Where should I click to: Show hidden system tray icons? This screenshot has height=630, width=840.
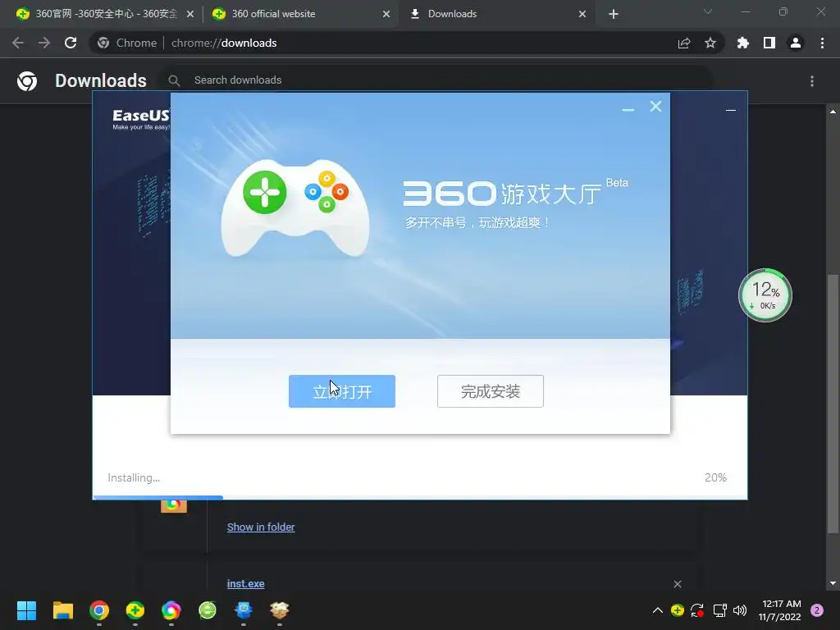pyautogui.click(x=657, y=610)
